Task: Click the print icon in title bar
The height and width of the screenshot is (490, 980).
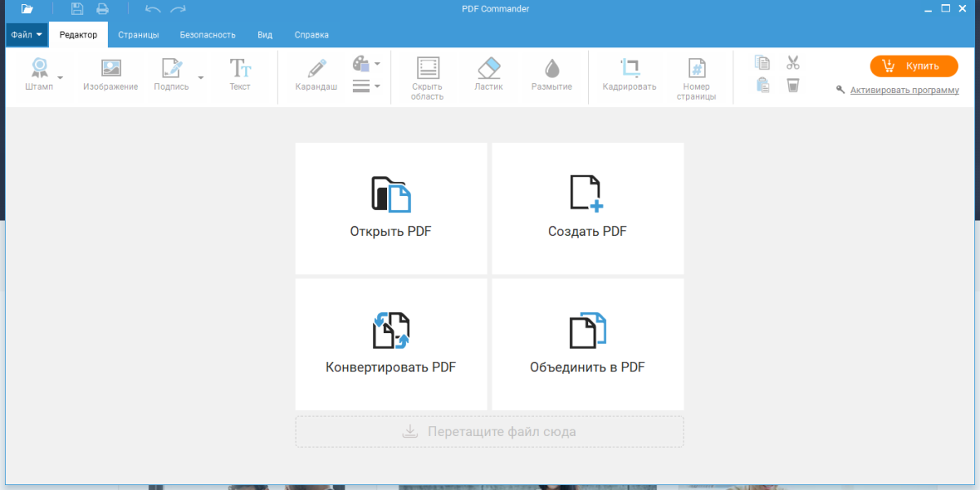Action: click(x=102, y=9)
